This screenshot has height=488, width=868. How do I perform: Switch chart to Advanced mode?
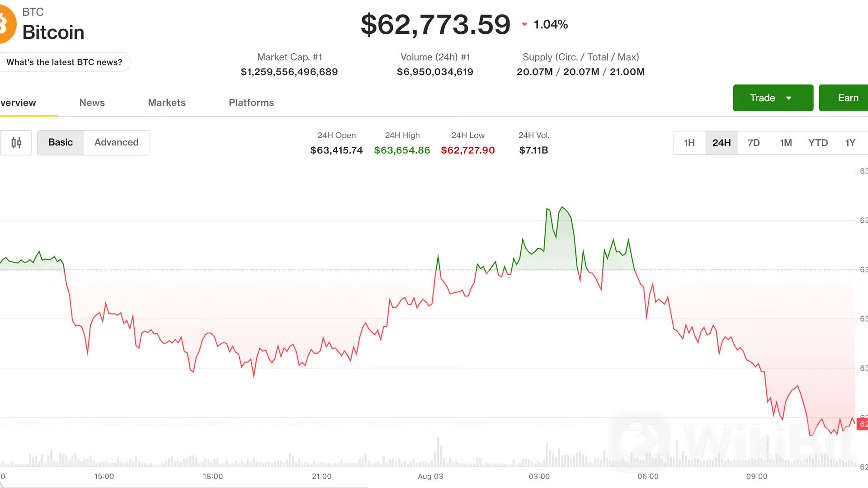coord(117,142)
